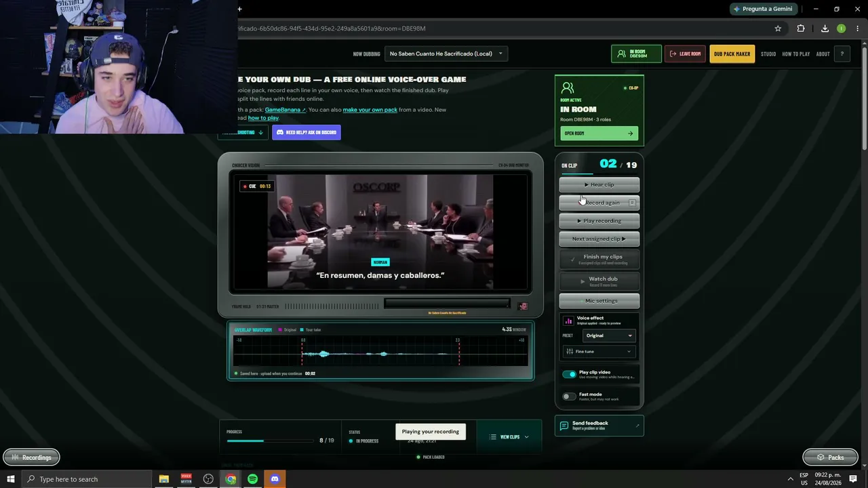Switch to Chrome in the taskbar

click(x=231, y=479)
